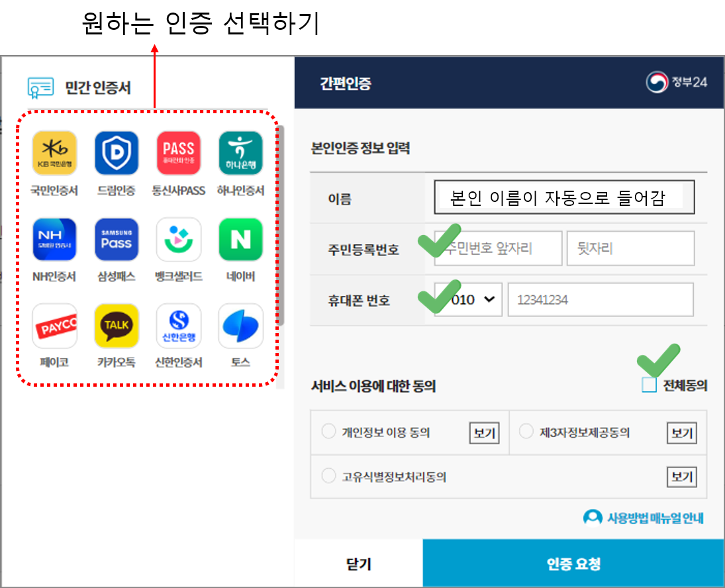Image resolution: width=725 pixels, height=588 pixels.
Task: Check the 전체동의 agree-all checkbox
Action: coord(650,385)
